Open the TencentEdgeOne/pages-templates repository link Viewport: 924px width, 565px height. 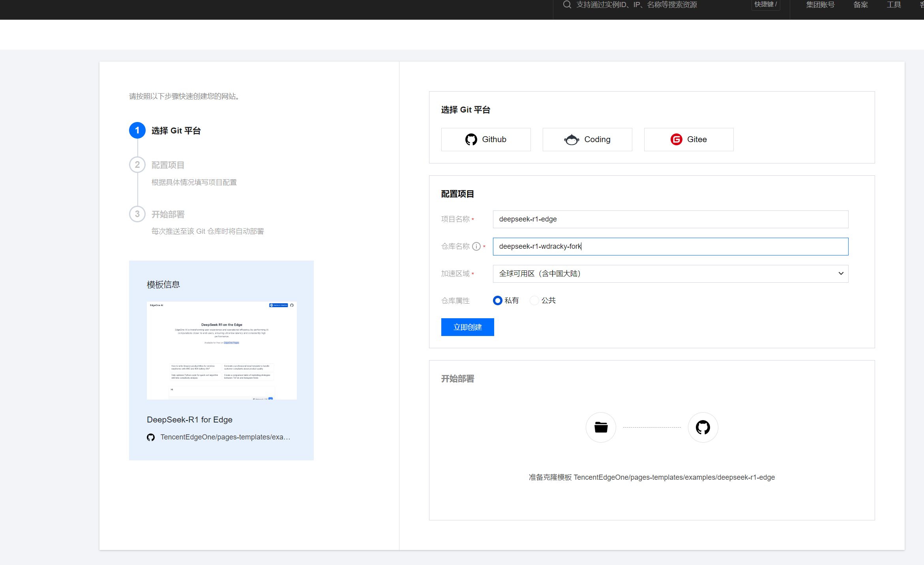pos(225,437)
